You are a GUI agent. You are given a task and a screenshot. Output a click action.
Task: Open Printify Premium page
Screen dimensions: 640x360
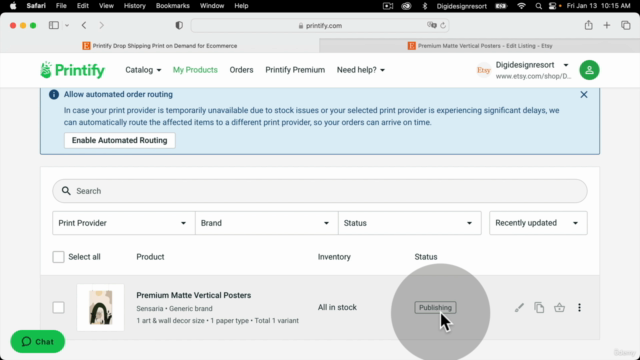click(295, 70)
